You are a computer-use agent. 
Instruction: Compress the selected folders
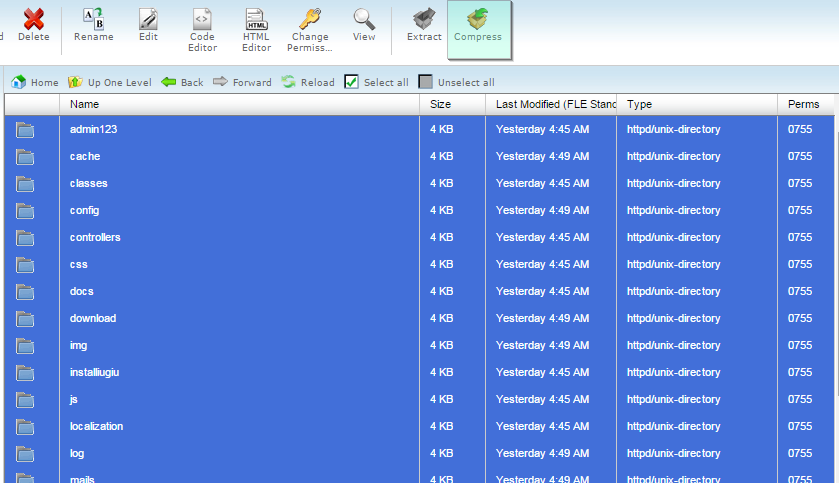tap(478, 20)
